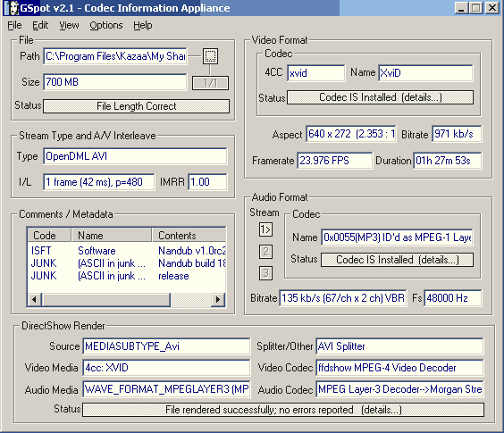
Task: Open the File menu
Action: click(x=14, y=25)
